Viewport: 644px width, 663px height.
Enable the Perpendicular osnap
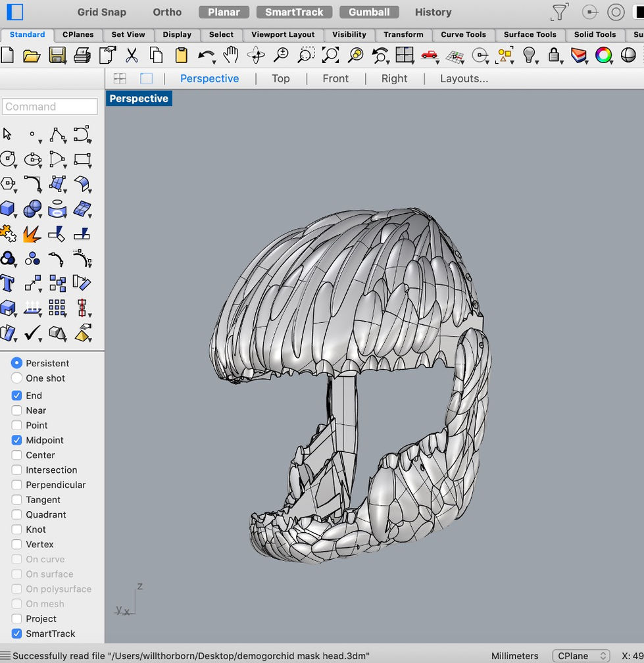point(16,485)
